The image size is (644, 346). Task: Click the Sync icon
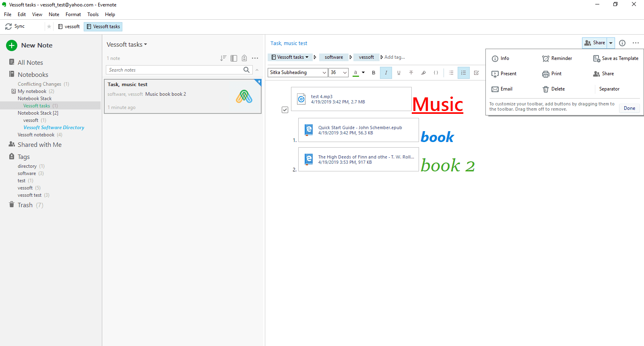click(8, 27)
